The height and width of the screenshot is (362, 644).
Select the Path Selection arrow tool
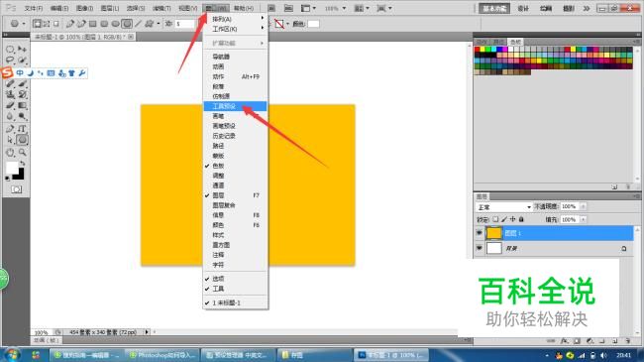[10, 140]
